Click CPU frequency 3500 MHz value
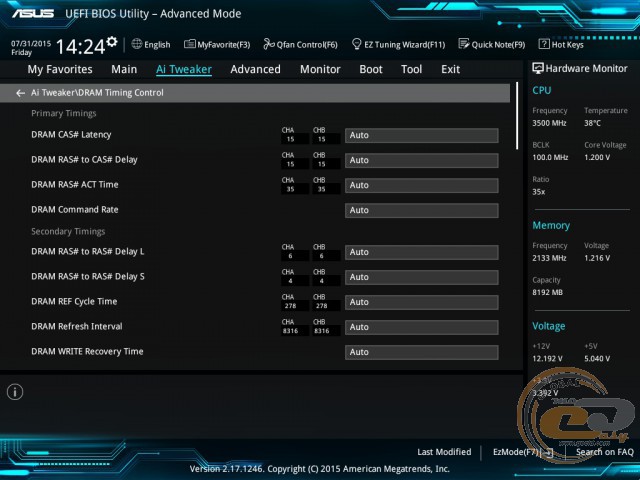Viewport: 640px width, 480px height. pos(549,123)
